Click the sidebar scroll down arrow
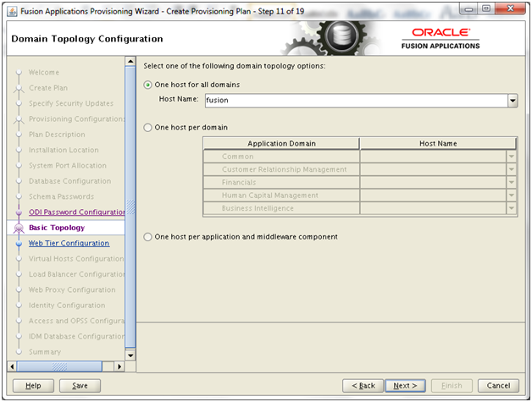This screenshot has width=532, height=402. (130, 355)
